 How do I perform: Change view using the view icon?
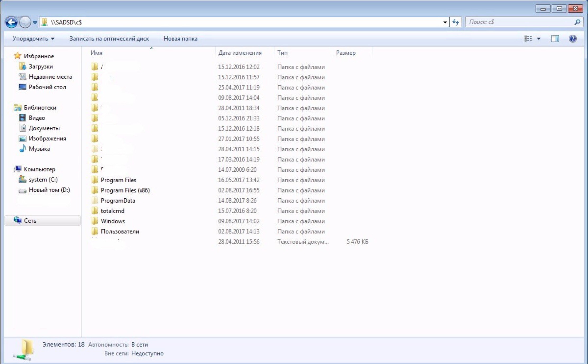pyautogui.click(x=528, y=39)
